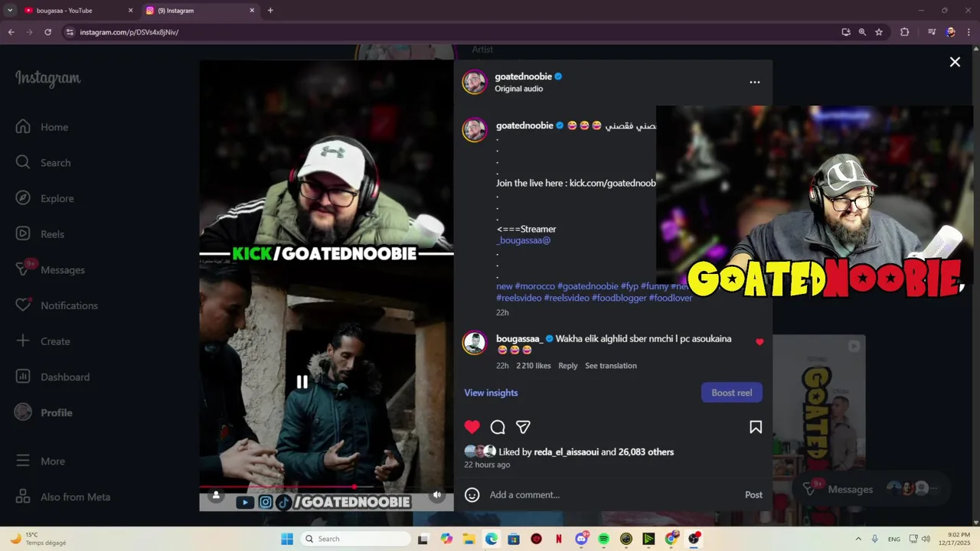Open Netflix from the taskbar
This screenshot has width=980, height=551.
[559, 539]
